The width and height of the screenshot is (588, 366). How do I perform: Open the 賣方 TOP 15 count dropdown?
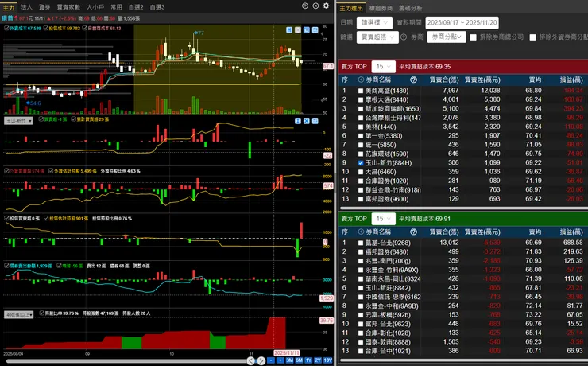[383, 219]
